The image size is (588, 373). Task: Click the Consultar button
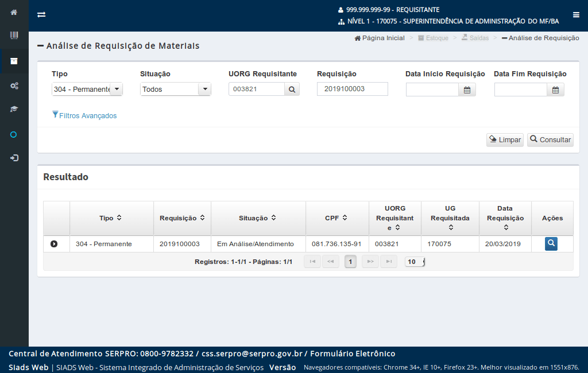(550, 140)
